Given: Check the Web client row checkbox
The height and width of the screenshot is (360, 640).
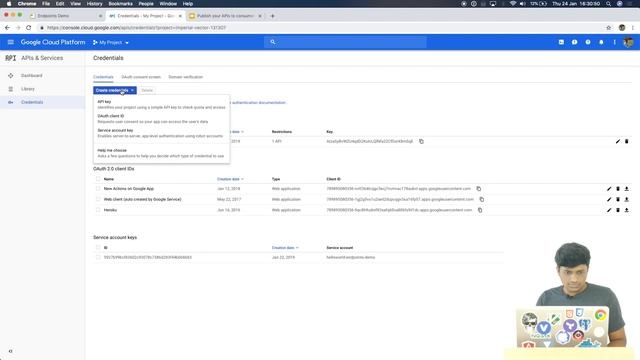Looking at the screenshot, I should click(x=98, y=199).
